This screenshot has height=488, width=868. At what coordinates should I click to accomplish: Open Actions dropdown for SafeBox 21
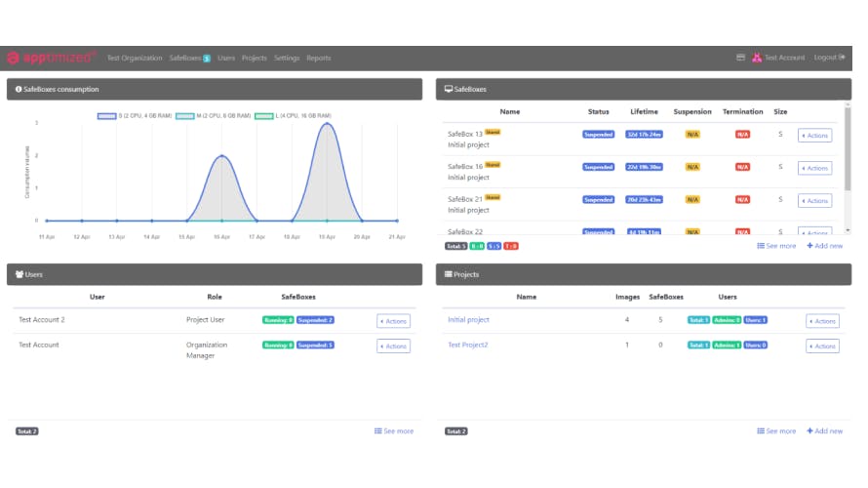coord(815,200)
